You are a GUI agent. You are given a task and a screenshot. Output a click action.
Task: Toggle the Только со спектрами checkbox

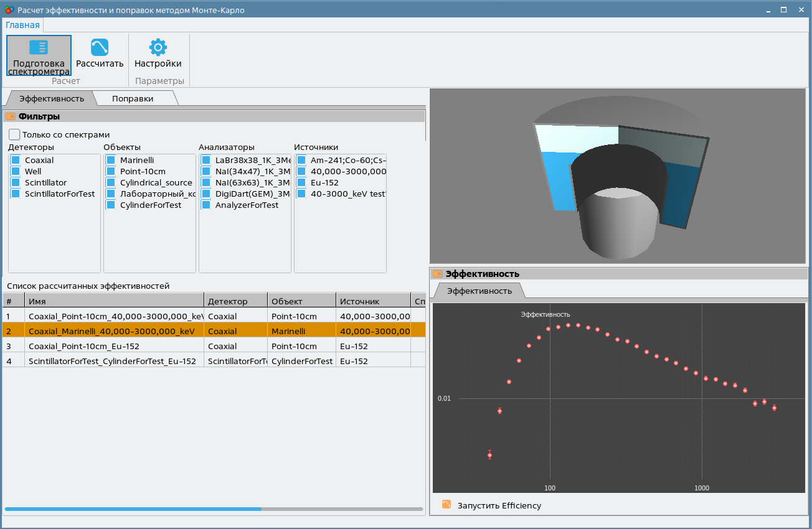coord(14,134)
